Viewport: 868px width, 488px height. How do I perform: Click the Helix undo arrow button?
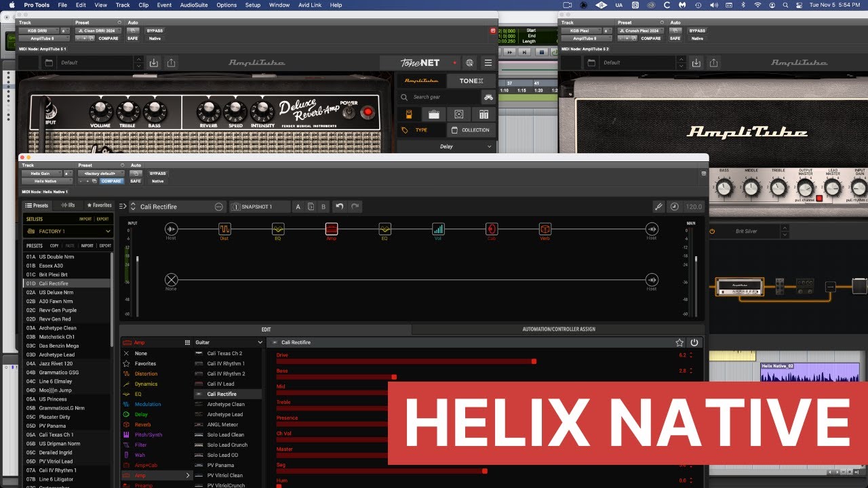pyautogui.click(x=340, y=207)
